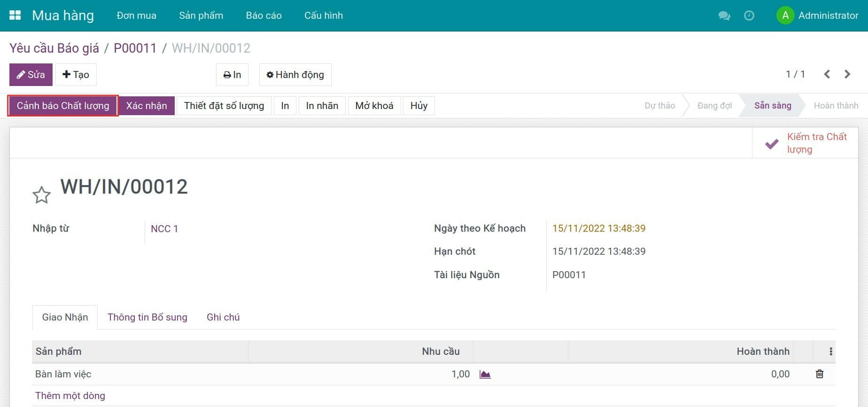Click the P00011 breadcrumb link
This screenshot has height=407, width=868.
pos(135,48)
